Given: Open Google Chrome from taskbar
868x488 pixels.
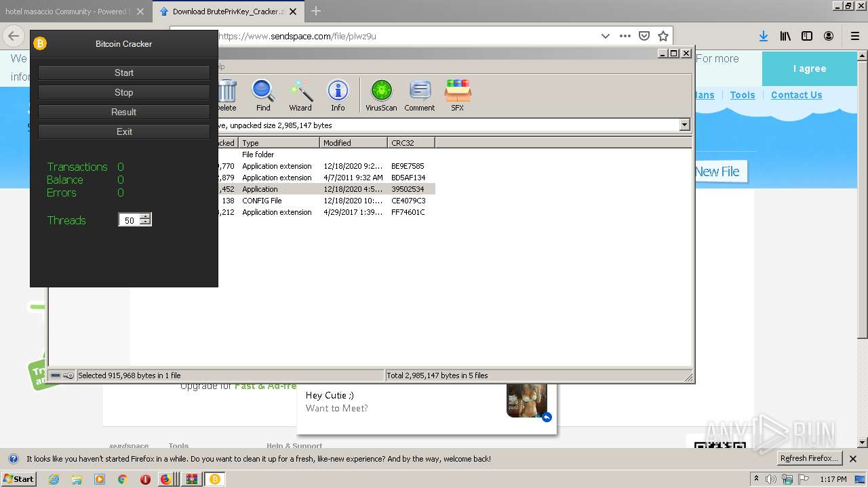Looking at the screenshot, I should point(123,479).
